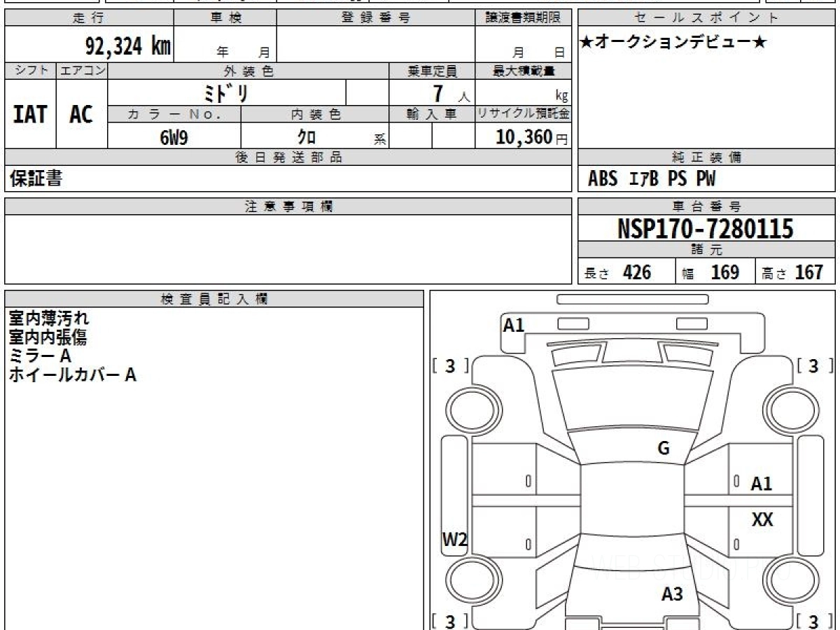The image size is (840, 630).
Task: Click the A1 mark on front bumper
Action: (x=514, y=325)
